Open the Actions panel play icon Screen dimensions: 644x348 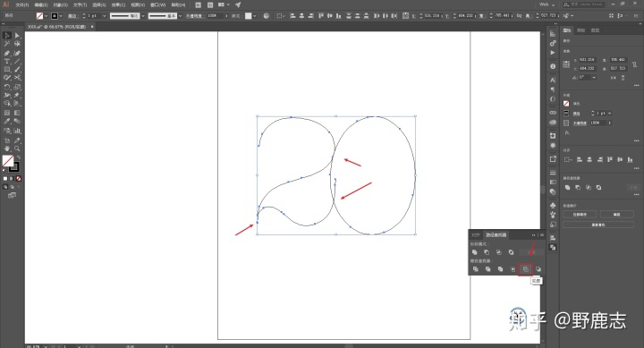click(553, 53)
